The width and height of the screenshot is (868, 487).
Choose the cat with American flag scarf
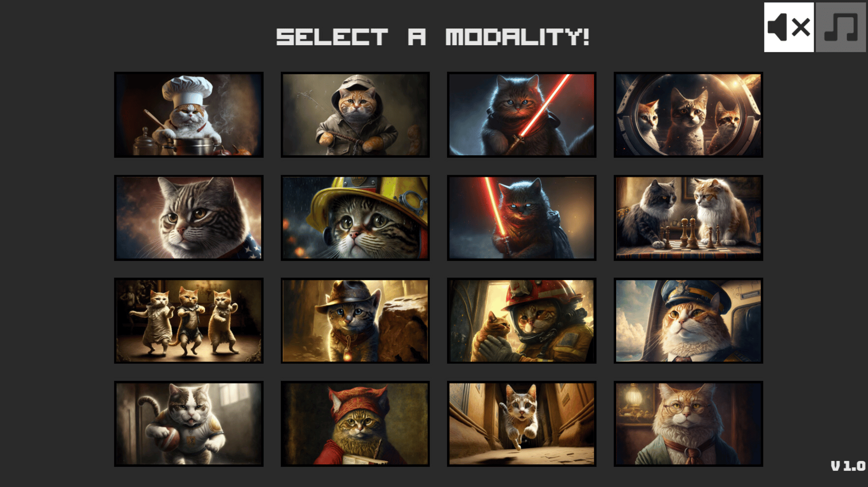(189, 218)
